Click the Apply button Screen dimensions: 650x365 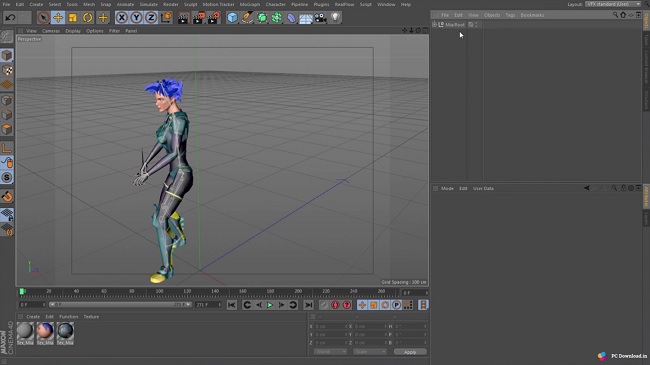point(410,352)
